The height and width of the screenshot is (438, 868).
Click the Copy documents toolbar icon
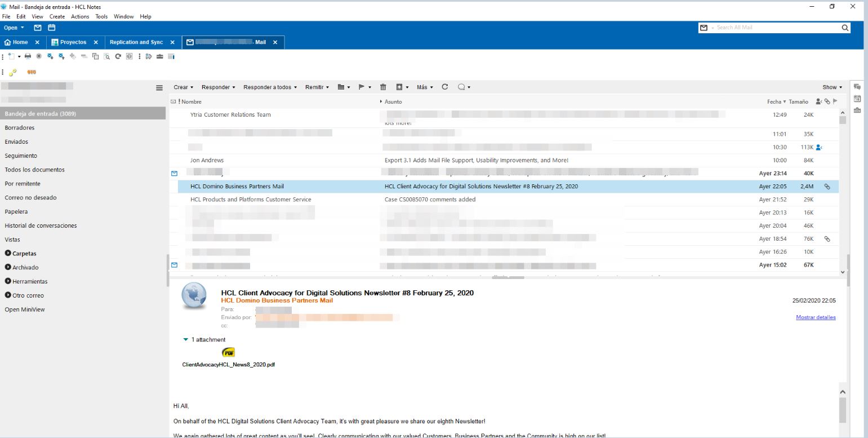click(x=95, y=56)
